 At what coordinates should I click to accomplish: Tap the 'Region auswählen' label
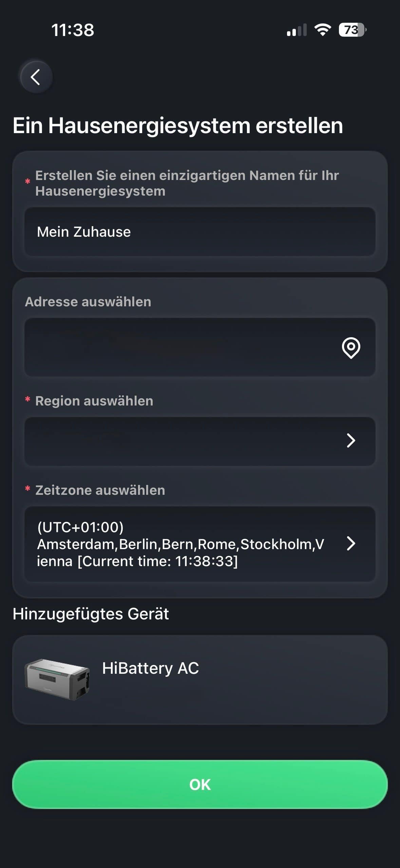tap(94, 401)
